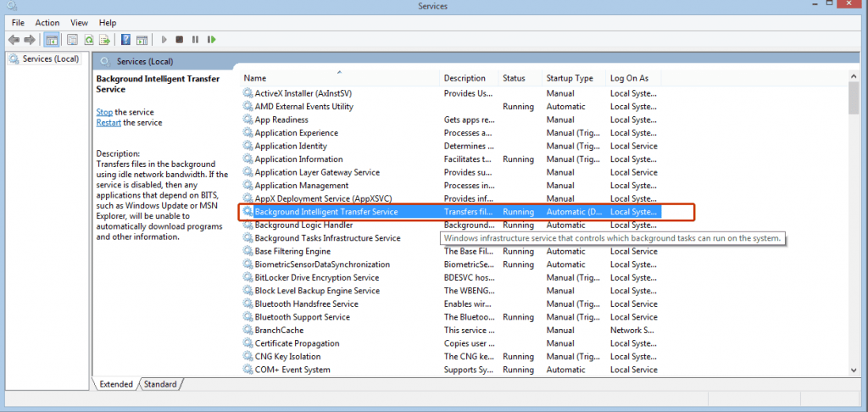This screenshot has height=412, width=868.
Task: Open Properties from the toolbar icon
Action: (73, 40)
